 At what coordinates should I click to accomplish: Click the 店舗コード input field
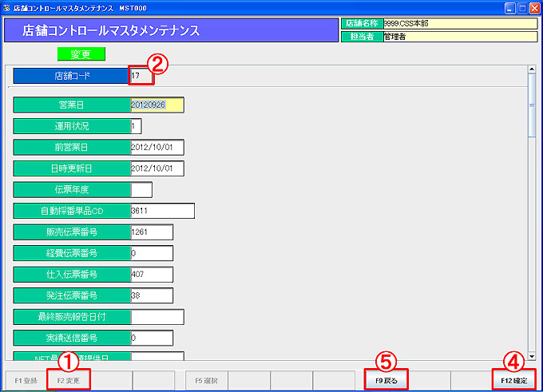[141, 76]
